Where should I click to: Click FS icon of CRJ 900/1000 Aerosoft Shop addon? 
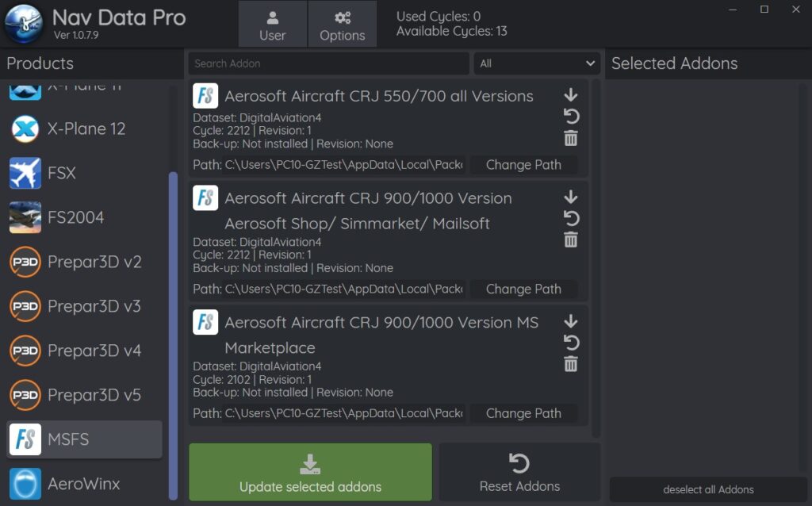pyautogui.click(x=205, y=197)
